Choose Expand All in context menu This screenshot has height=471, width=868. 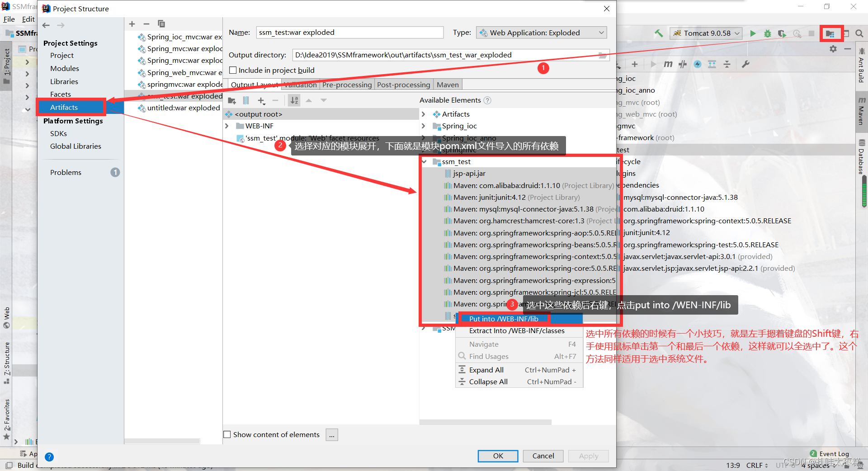pyautogui.click(x=519, y=370)
